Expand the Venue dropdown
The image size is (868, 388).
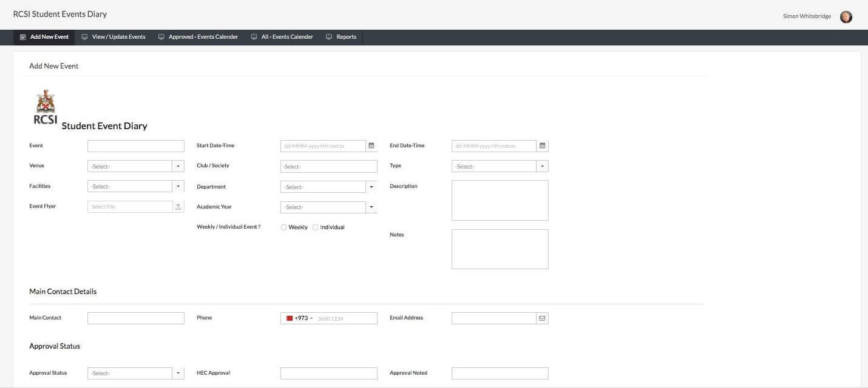178,166
